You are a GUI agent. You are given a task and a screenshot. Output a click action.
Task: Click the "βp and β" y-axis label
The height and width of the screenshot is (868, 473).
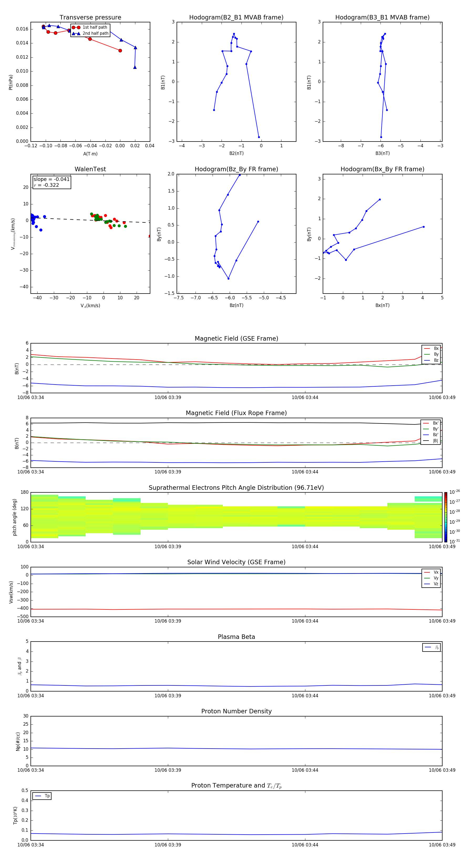coord(19,666)
